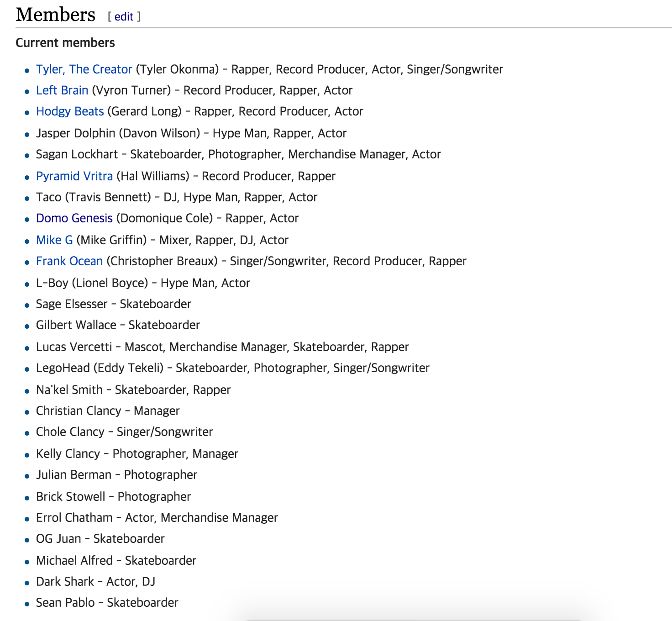Click the OG Juan entry
The width and height of the screenshot is (672, 621).
[x=100, y=539]
